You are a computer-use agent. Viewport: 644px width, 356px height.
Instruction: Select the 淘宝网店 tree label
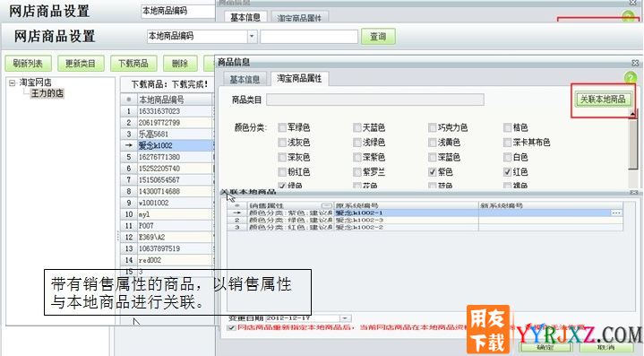pyautogui.click(x=35, y=82)
